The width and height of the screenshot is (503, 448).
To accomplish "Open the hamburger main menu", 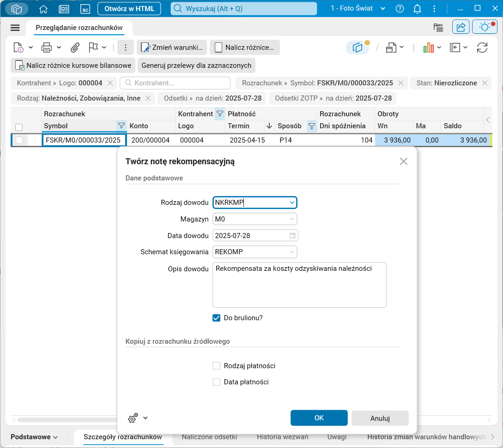I will [15, 28].
